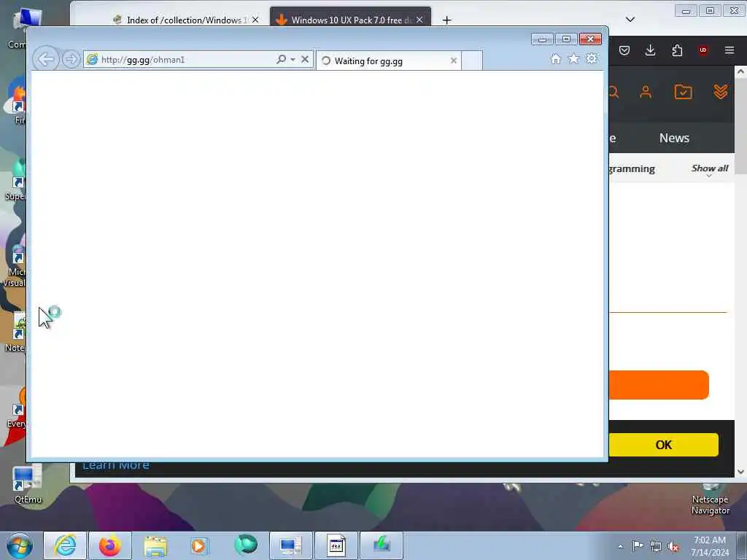Open Windows Media Player taskbar icon
The height and width of the screenshot is (560, 747).
pos(199,545)
